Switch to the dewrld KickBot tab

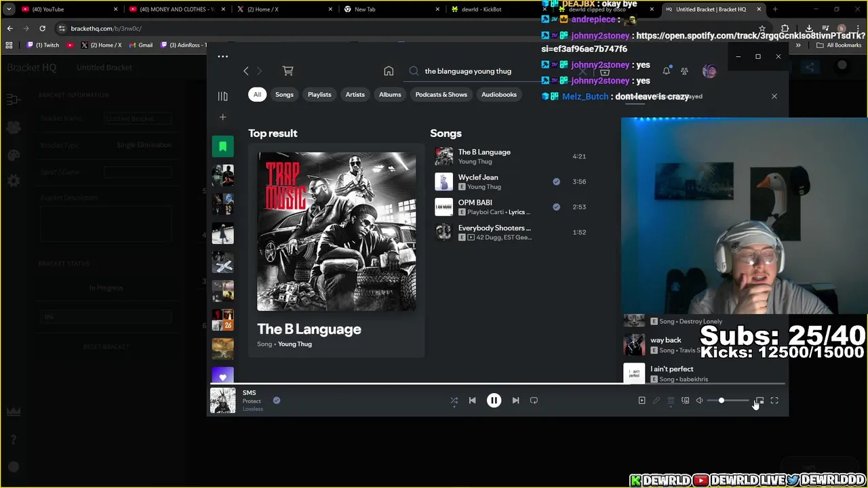click(x=498, y=9)
